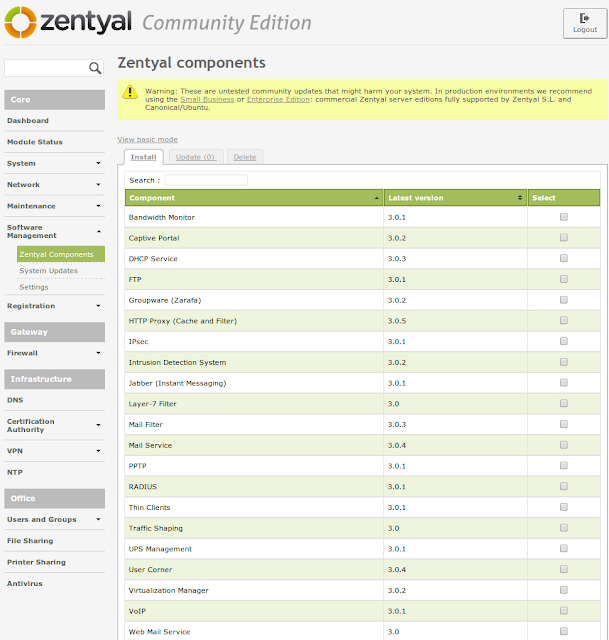The image size is (609, 640).
Task: Follow the Small Business link
Action: point(207,100)
